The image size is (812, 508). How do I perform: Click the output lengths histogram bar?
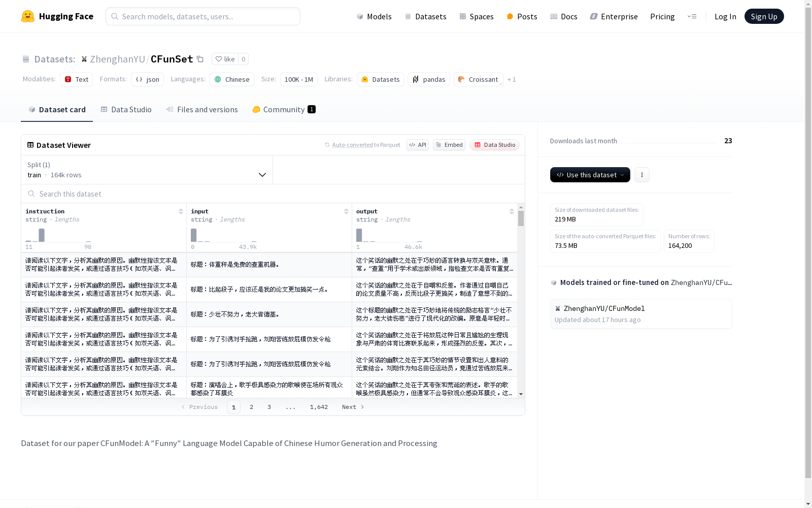(359, 235)
